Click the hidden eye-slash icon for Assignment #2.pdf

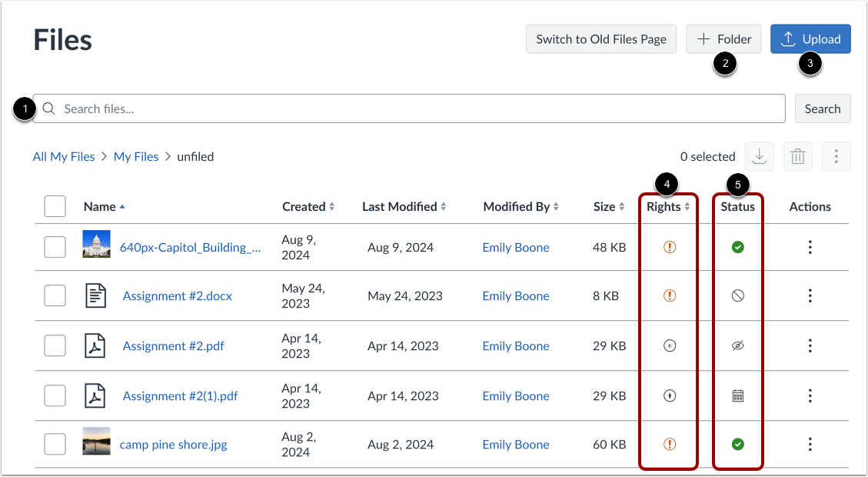pyautogui.click(x=737, y=345)
